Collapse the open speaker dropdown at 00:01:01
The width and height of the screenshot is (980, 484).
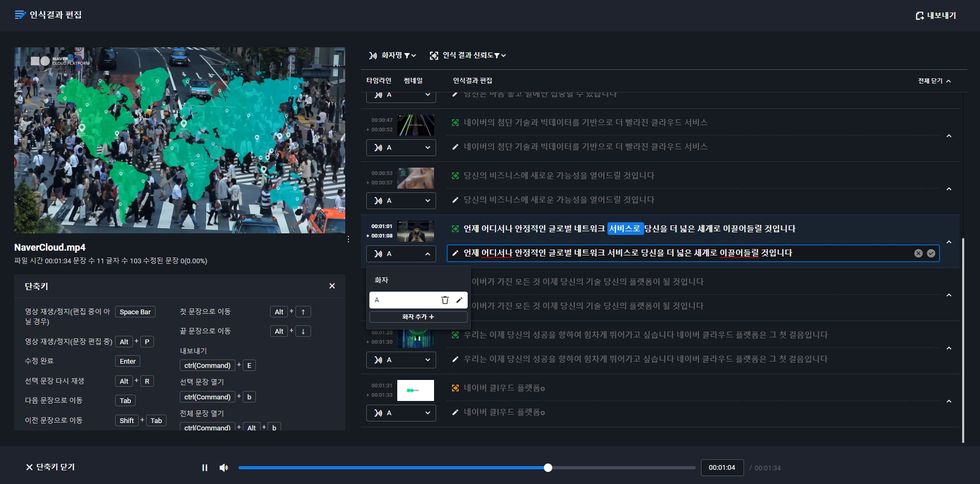401,254
